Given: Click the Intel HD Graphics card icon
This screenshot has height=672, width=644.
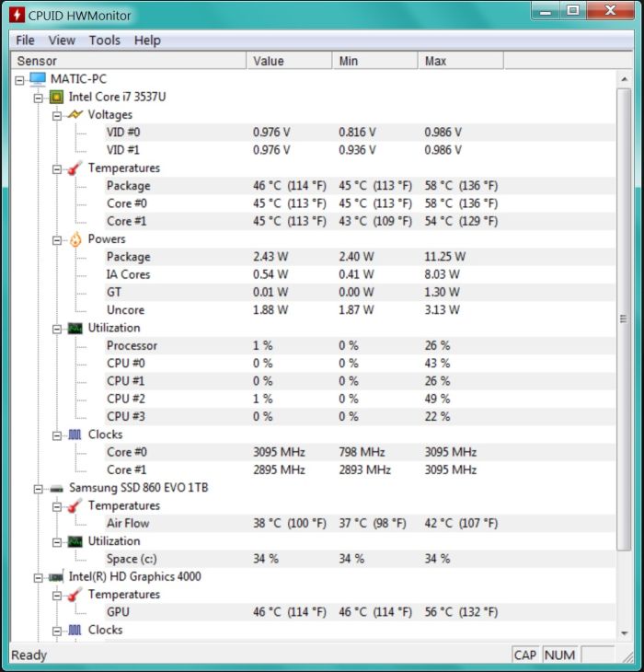Looking at the screenshot, I should 56,577.
